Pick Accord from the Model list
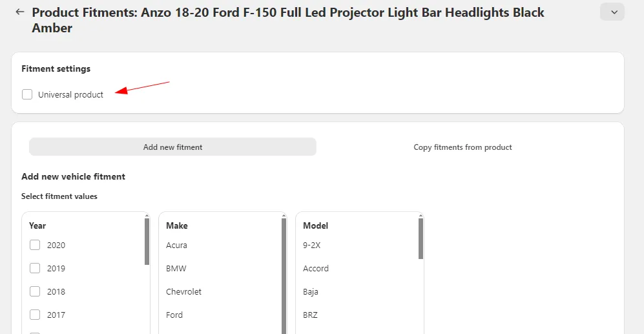Screen dimensions: 644x334 tap(316, 269)
